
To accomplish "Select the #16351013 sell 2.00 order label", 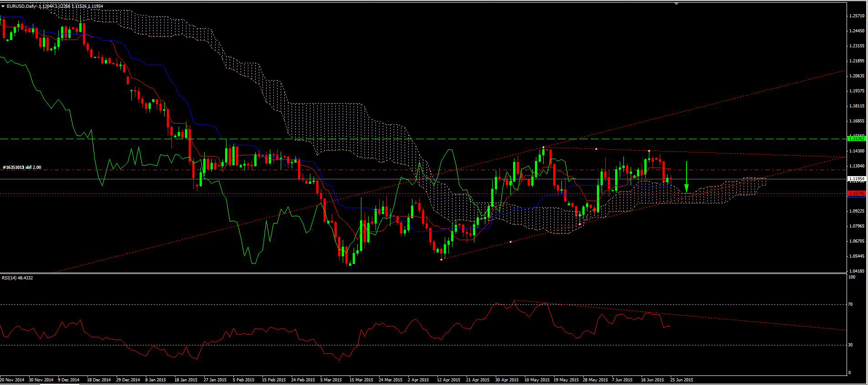I will pos(22,167).
